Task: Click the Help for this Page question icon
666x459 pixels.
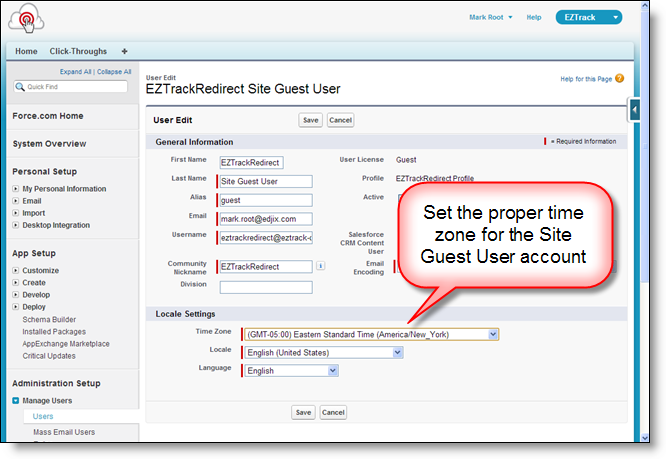Action: pyautogui.click(x=619, y=78)
